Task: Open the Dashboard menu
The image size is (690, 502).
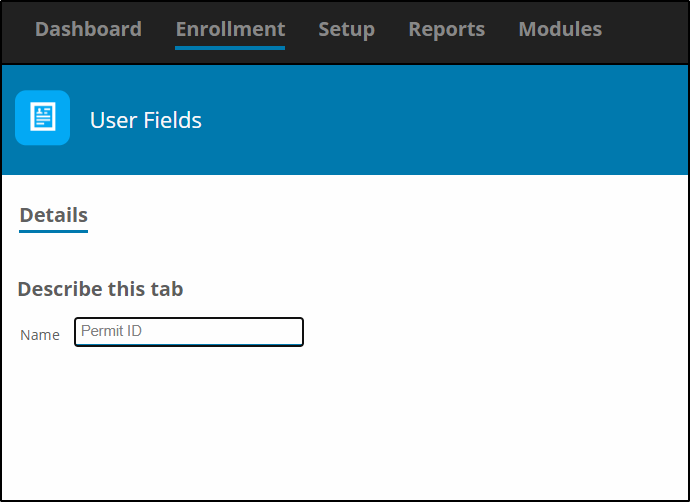Action: coord(88,29)
